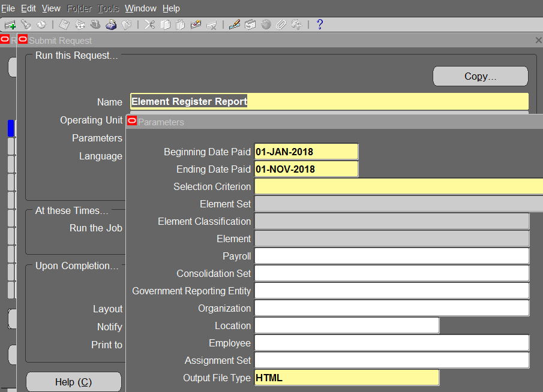
Task: Click the Cut scissors toolbar icon
Action: tap(149, 25)
